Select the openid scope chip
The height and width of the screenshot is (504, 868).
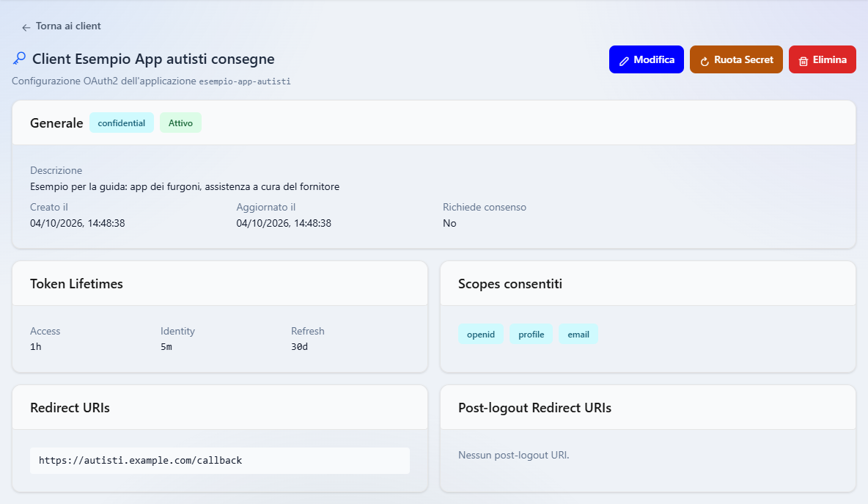point(480,334)
